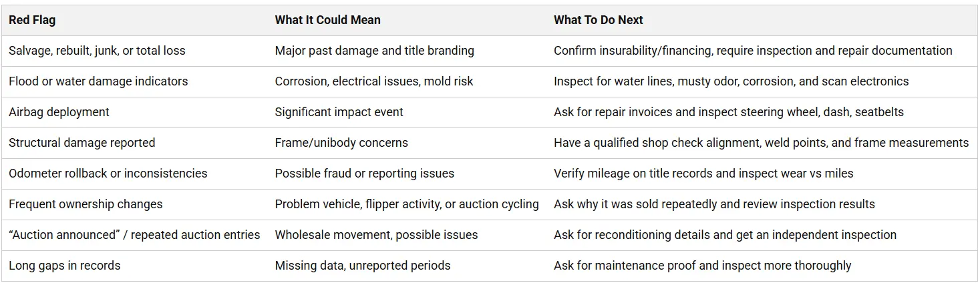This screenshot has height=285, width=980.
Task: Select the "Auction announced" red flag cell
Action: 134,235
